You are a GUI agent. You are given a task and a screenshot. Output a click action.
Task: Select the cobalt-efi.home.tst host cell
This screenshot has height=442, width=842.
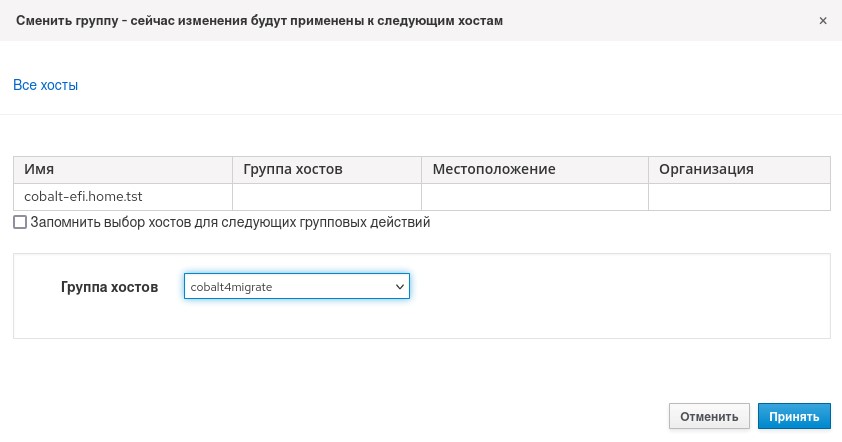tap(77, 197)
